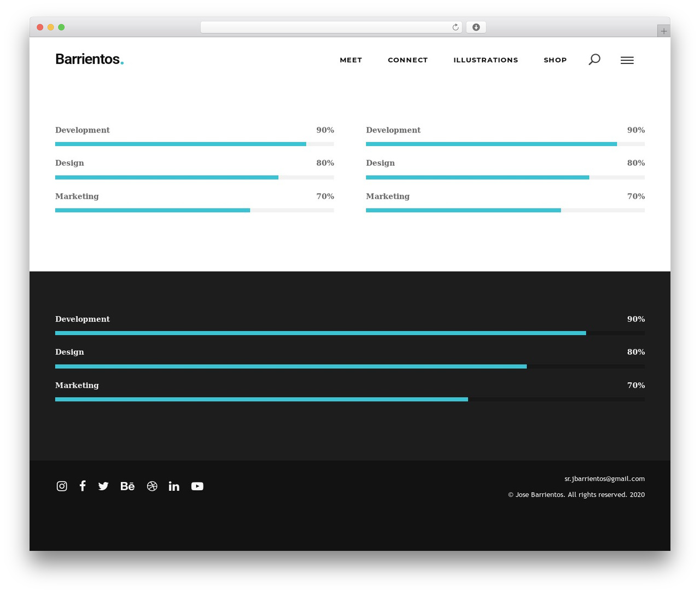Visit the Instagram profile icon in footer
700x593 pixels.
(62, 486)
